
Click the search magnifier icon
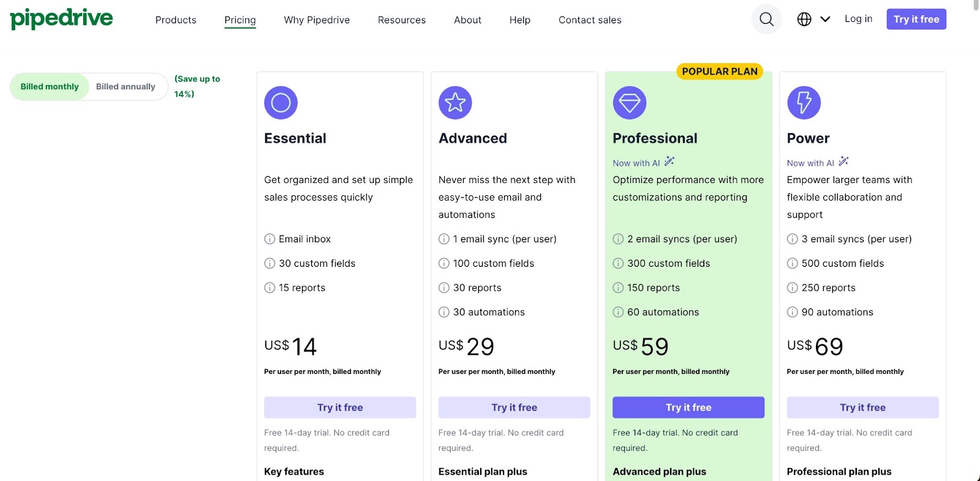(x=766, y=20)
